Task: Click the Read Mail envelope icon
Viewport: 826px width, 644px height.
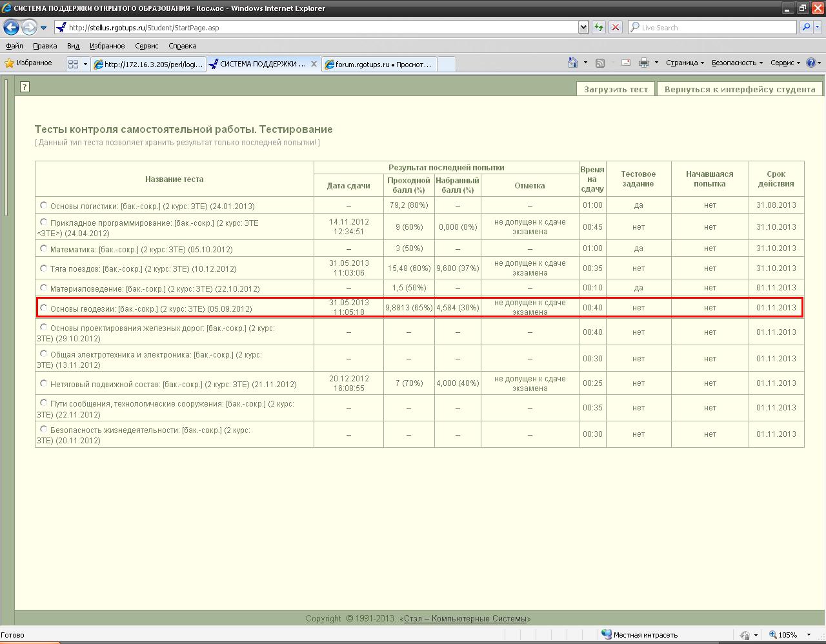Action: (625, 63)
